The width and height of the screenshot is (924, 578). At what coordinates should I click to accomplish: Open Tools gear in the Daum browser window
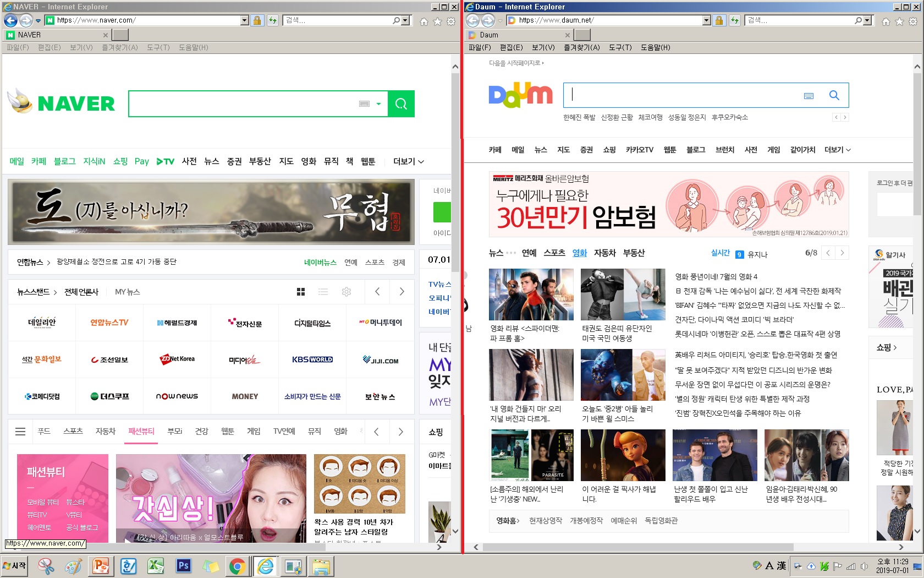point(913,21)
